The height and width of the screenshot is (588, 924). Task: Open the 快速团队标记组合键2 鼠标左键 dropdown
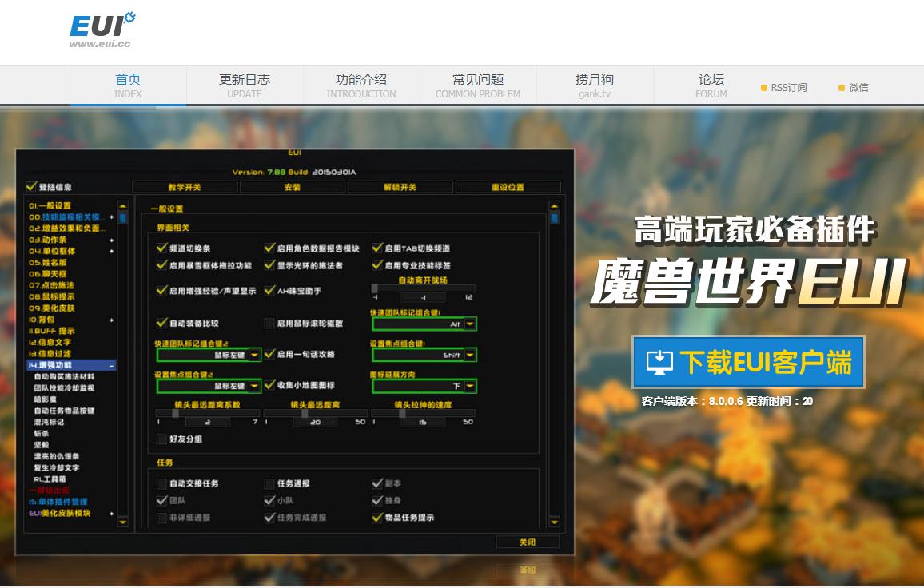[x=209, y=355]
